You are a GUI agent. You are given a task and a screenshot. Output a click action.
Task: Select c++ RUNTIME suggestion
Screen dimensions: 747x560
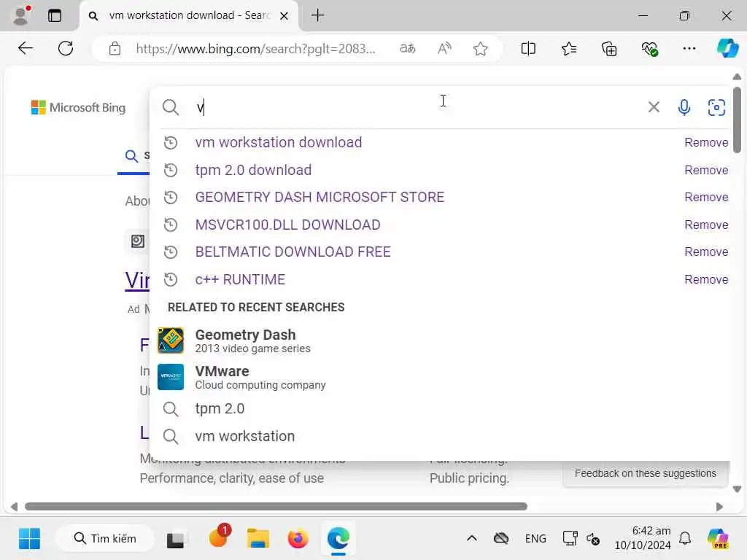pos(240,279)
